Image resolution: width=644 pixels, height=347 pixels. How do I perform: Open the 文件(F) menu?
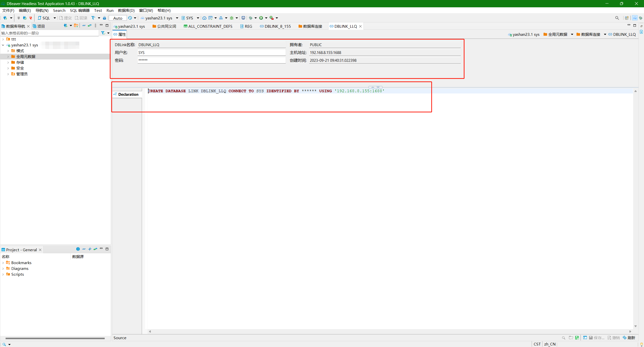[x=8, y=10]
